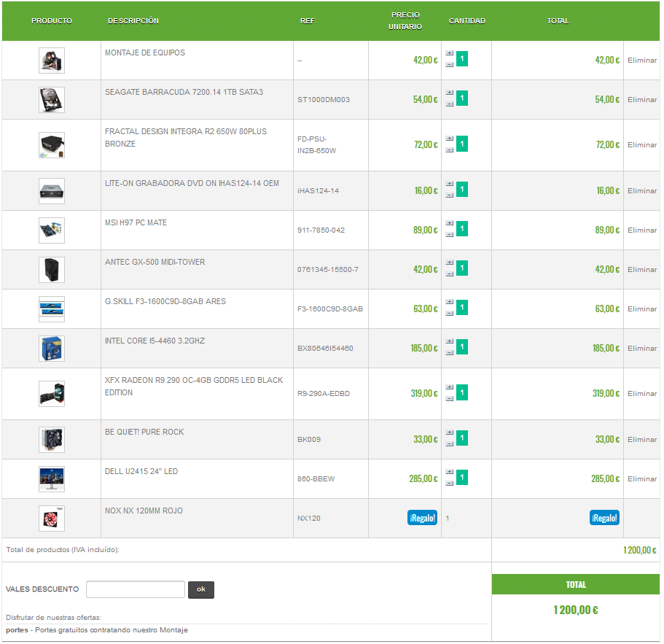Screen dimensions: 664x644
Task: Select the green quantity box for Intel Core i5
Action: click(x=462, y=347)
